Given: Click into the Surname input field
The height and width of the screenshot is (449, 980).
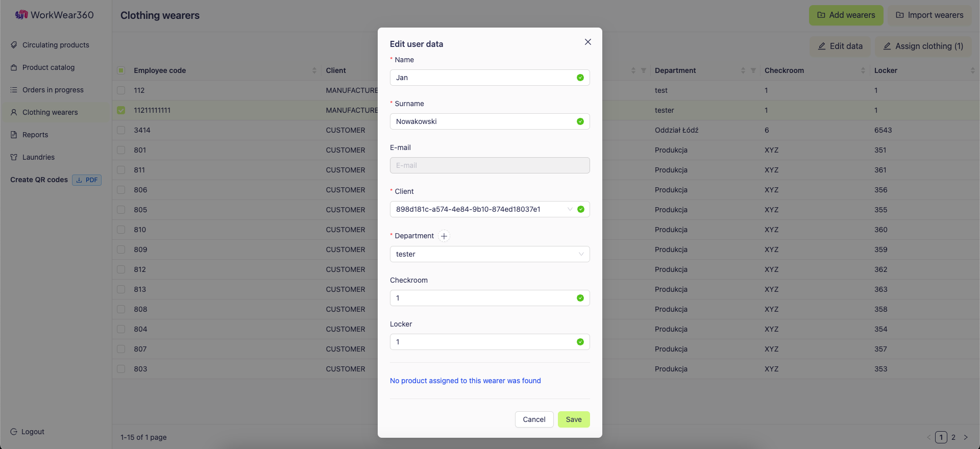Looking at the screenshot, I should [482, 121].
